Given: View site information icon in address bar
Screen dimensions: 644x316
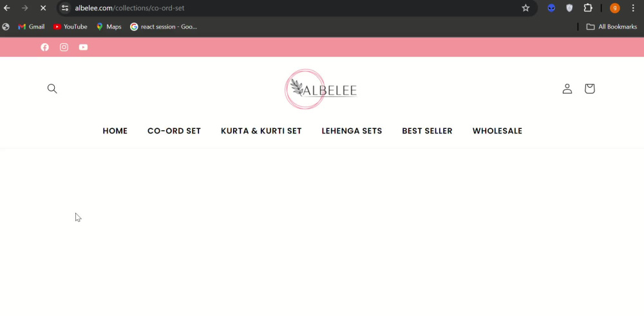Looking at the screenshot, I should click(65, 8).
